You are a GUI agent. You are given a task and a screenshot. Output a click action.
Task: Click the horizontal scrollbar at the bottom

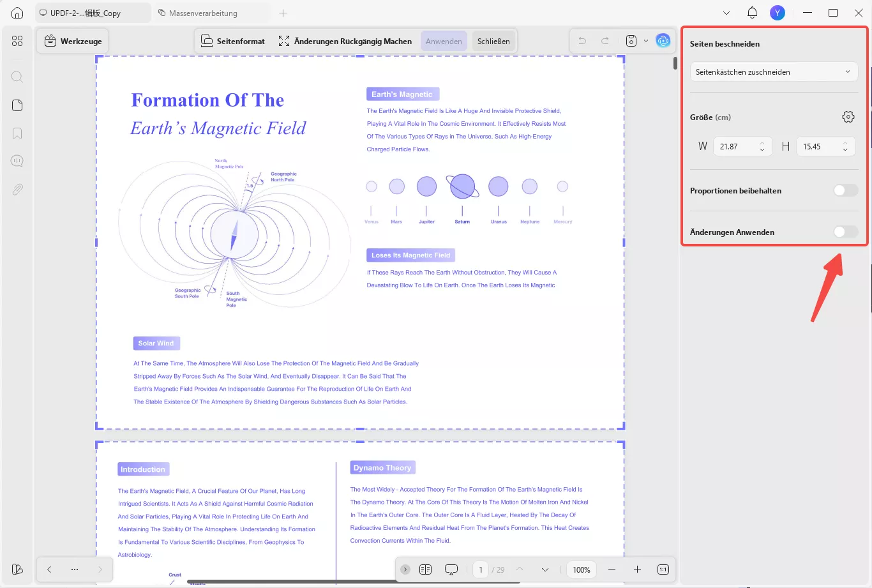(x=353, y=582)
